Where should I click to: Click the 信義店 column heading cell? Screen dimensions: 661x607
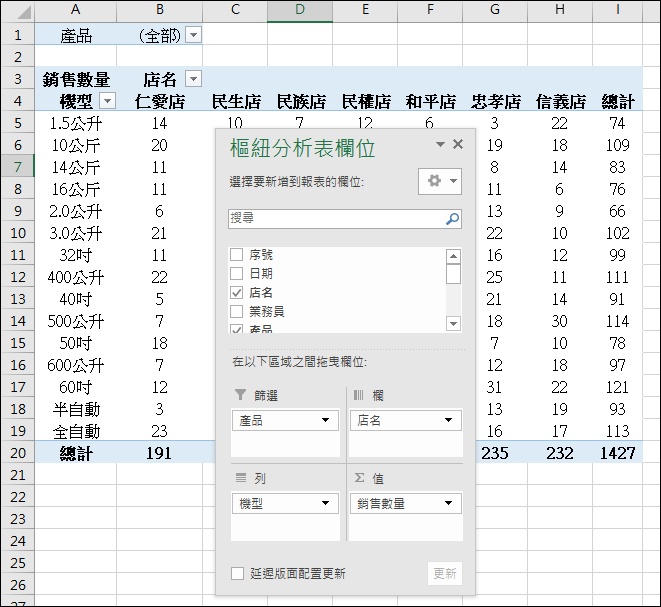coord(560,101)
